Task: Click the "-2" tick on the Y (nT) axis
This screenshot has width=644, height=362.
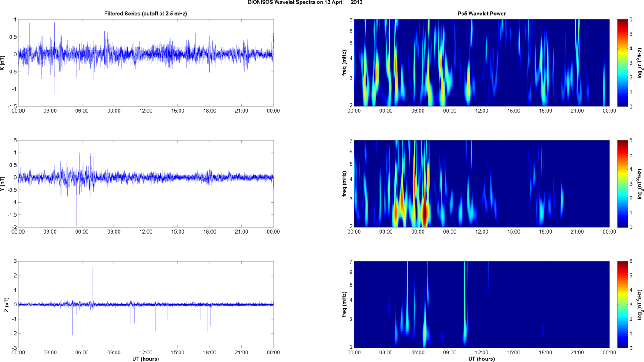Action: [x=14, y=227]
